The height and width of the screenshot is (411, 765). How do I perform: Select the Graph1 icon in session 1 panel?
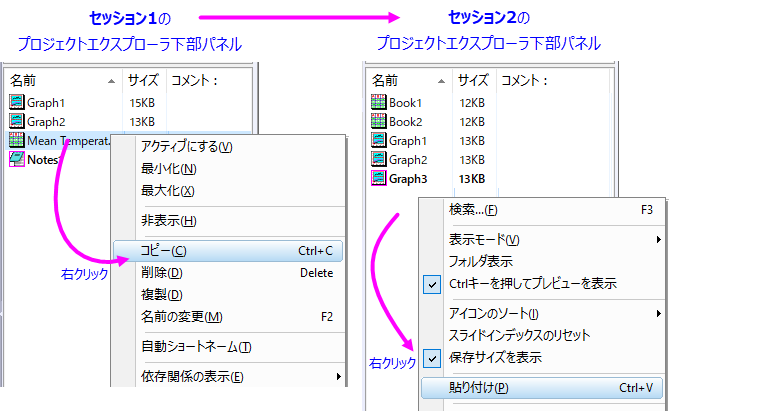[x=17, y=103]
